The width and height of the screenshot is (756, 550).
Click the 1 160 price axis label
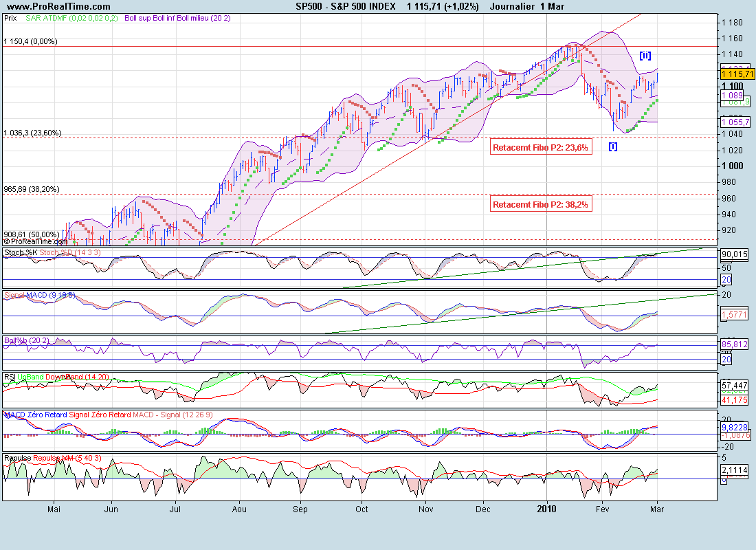tap(732, 38)
